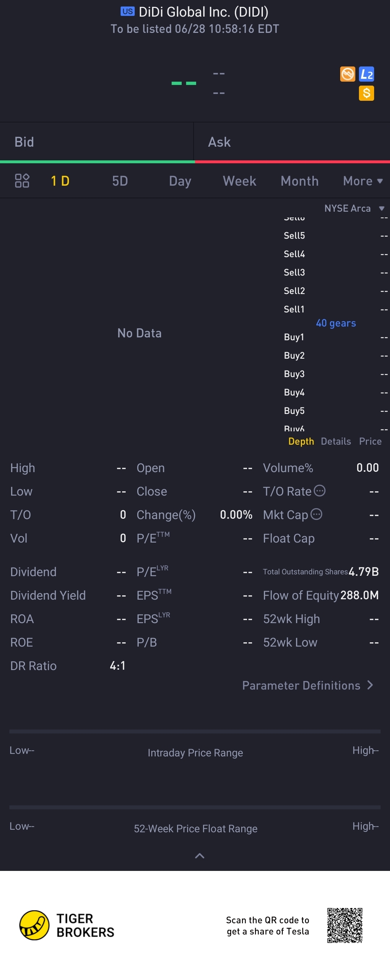Tap the 40 gears link
The height and width of the screenshot is (980, 390).
point(335,323)
